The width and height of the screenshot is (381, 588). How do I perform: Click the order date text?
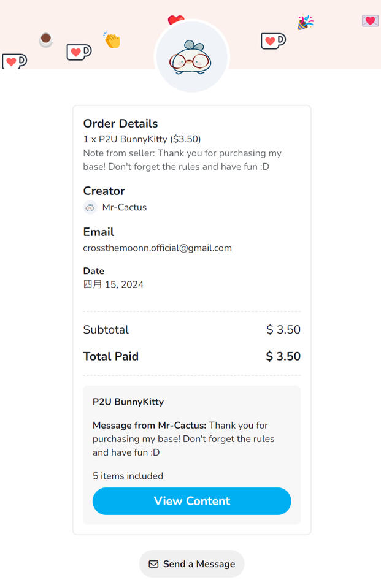point(113,284)
